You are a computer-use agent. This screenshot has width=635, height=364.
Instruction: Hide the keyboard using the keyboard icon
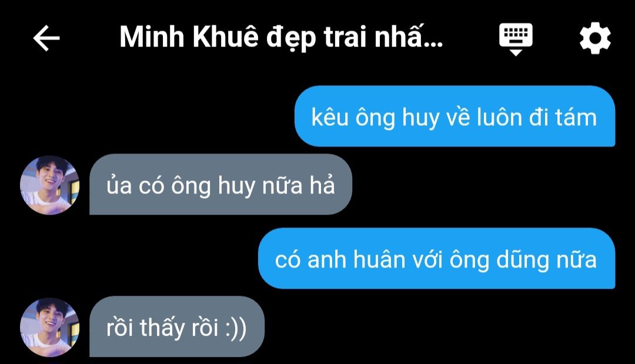coord(516,39)
